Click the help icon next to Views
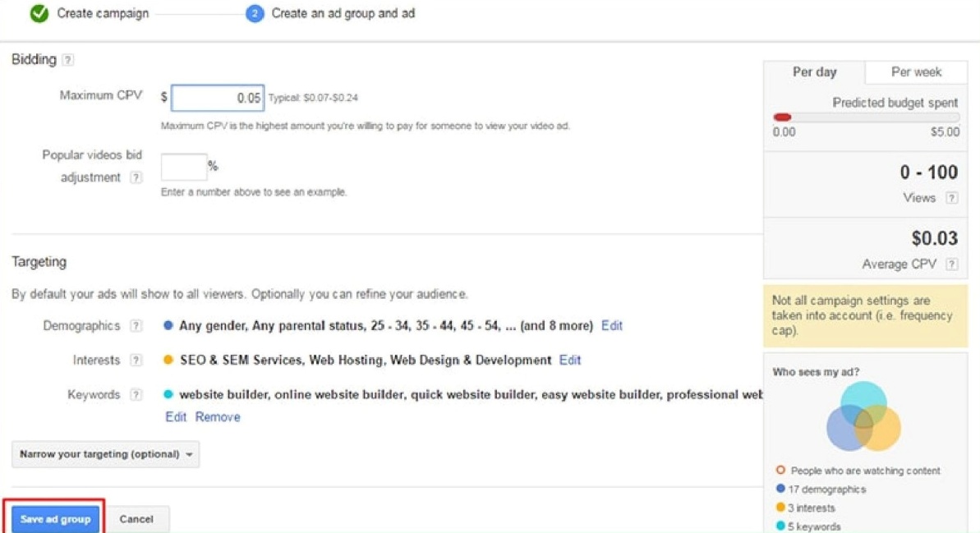The image size is (980, 533). click(951, 198)
